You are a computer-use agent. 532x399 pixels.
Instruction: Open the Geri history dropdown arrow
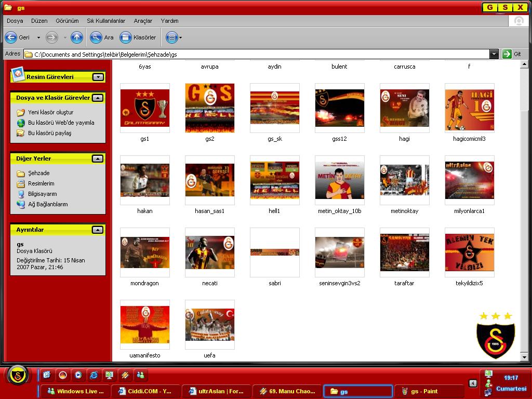coord(38,37)
